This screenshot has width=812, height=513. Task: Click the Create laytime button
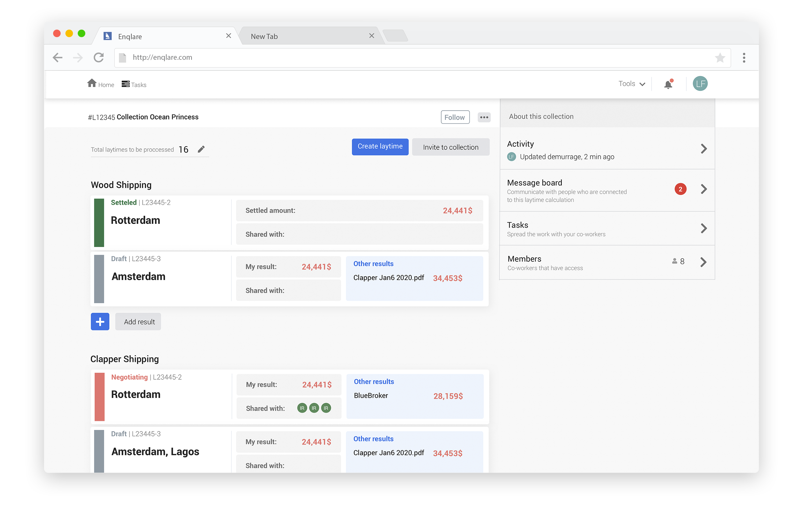point(380,146)
